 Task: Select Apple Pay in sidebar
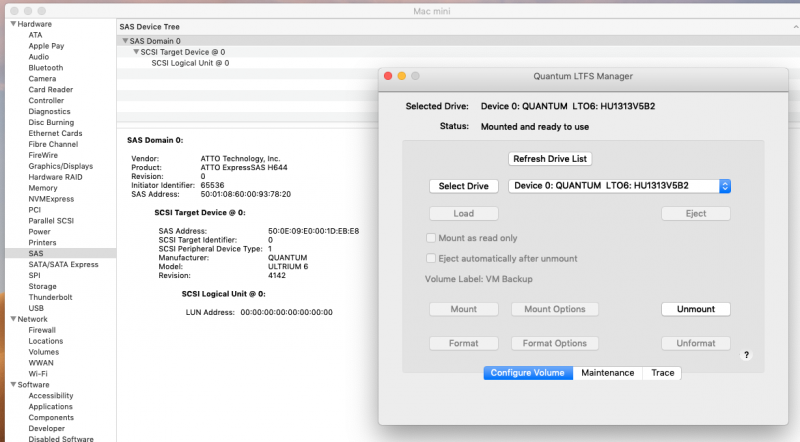point(46,46)
